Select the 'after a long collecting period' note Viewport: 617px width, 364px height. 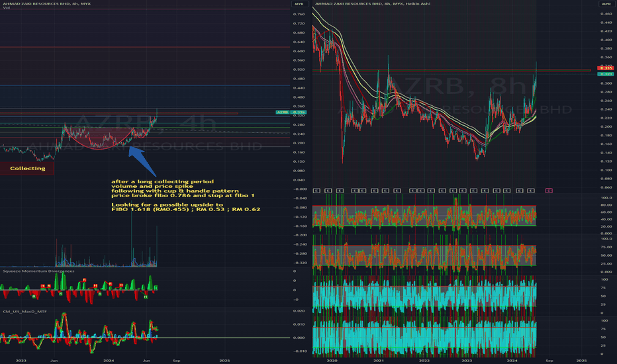tap(162, 181)
